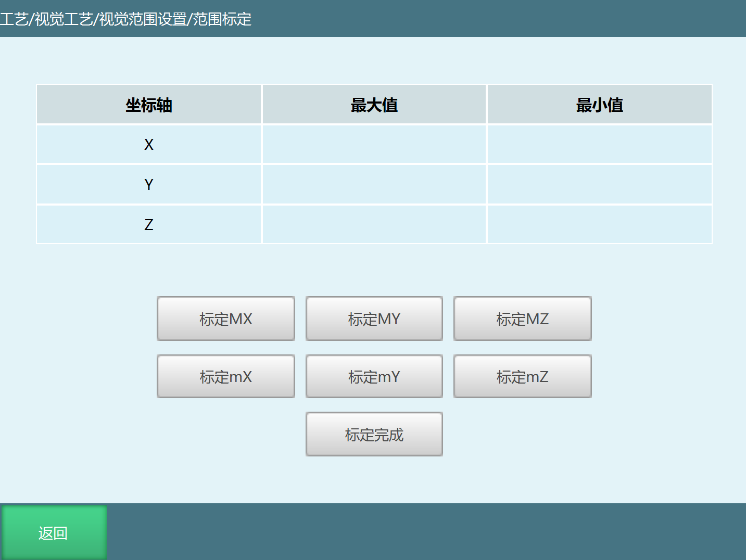The height and width of the screenshot is (560, 746).
Task: Select the Z row label
Action: tap(149, 225)
